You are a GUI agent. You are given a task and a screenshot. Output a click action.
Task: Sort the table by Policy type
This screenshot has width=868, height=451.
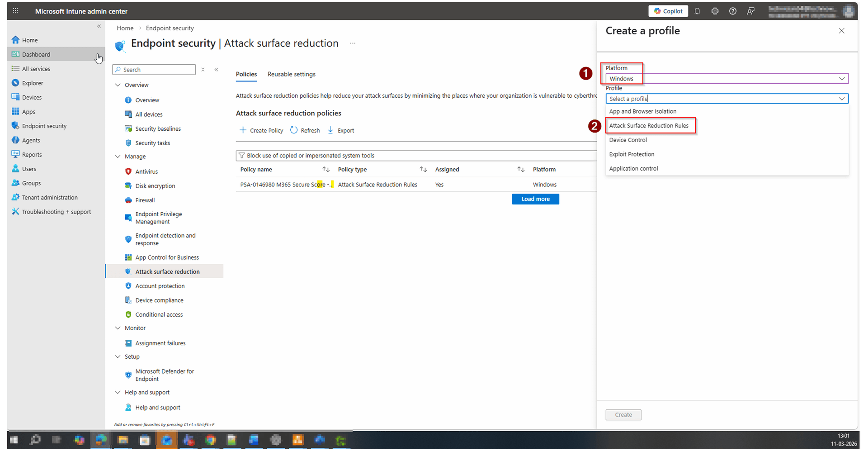point(423,169)
